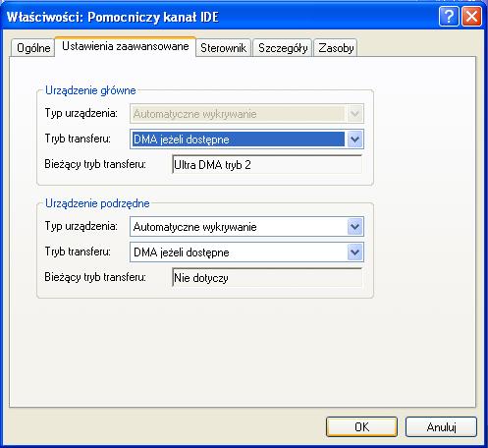Click the Urządzenie podrzędne group label
The height and width of the screenshot is (448, 488).
pos(97,203)
